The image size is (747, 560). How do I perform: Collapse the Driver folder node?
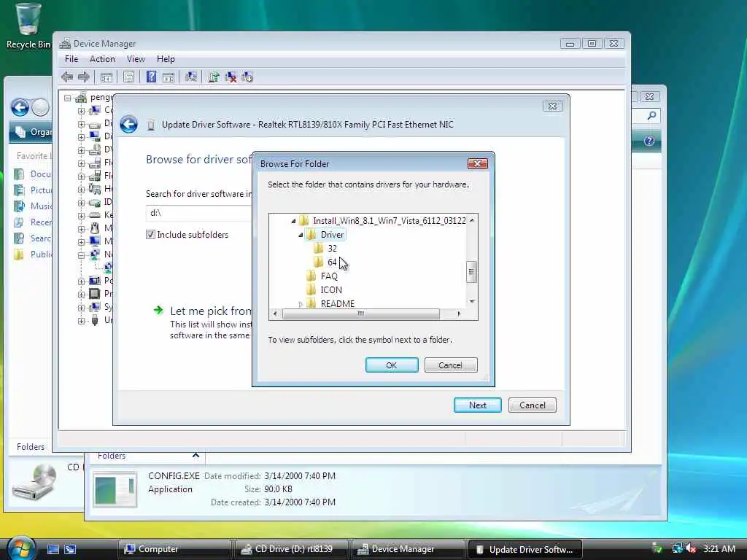(x=301, y=235)
